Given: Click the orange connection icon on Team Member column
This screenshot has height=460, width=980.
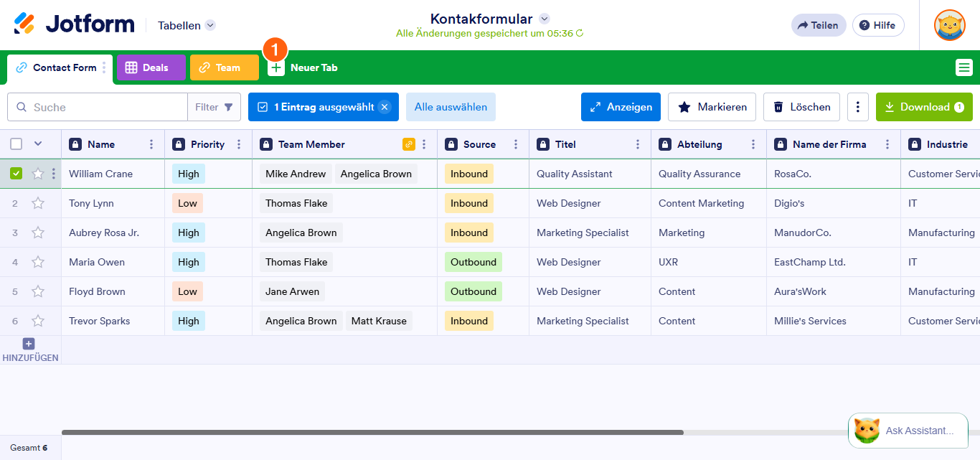Looking at the screenshot, I should point(407,144).
